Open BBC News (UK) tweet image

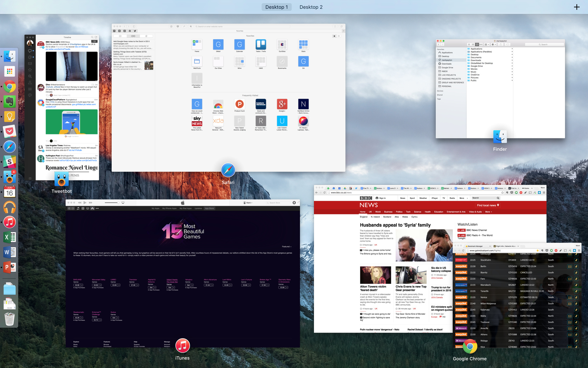click(71, 66)
